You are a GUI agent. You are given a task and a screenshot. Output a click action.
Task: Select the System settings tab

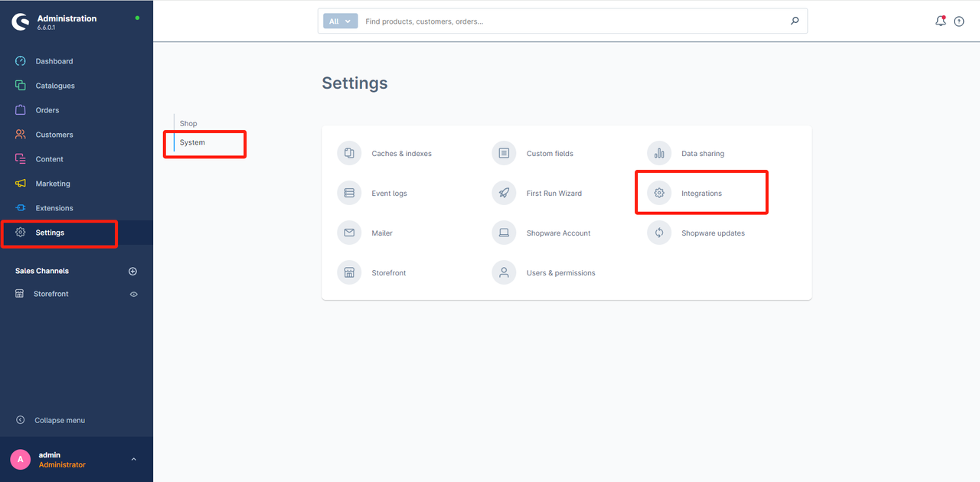point(192,142)
